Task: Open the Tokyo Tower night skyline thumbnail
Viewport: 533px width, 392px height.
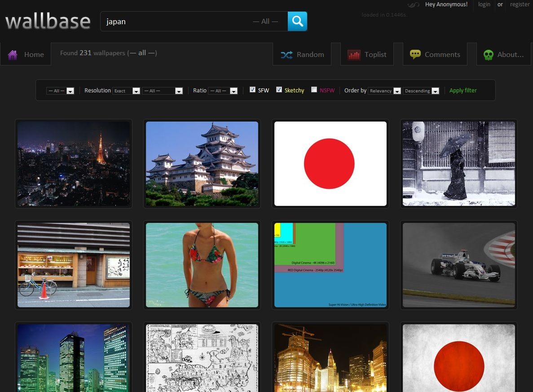Action: [74, 164]
